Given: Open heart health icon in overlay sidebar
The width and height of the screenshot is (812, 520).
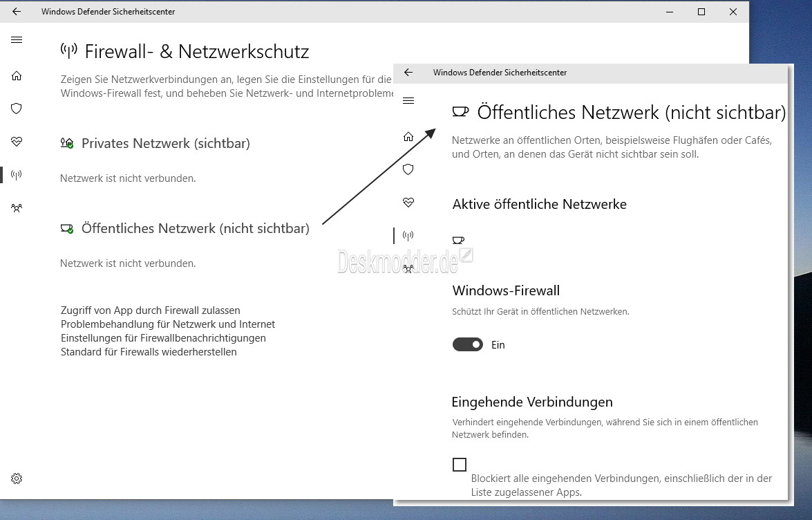Looking at the screenshot, I should coord(408,202).
